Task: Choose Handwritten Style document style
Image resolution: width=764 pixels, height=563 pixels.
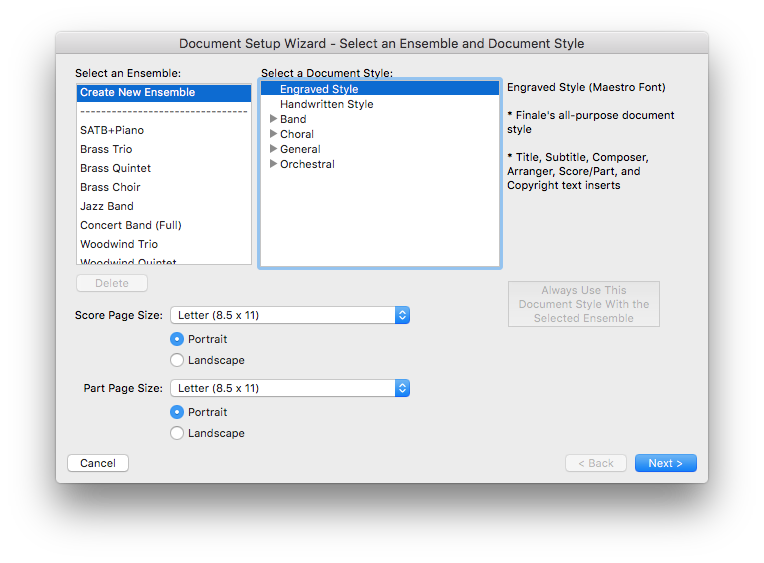Action: click(x=380, y=104)
